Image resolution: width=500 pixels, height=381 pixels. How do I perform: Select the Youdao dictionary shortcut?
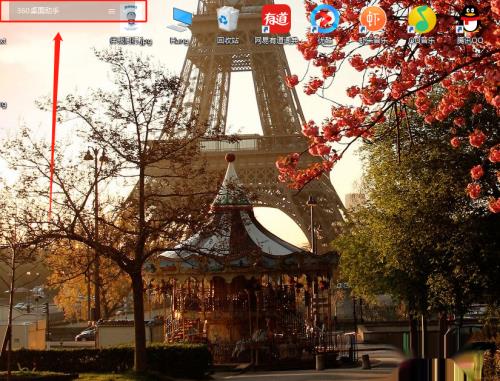[x=276, y=19]
